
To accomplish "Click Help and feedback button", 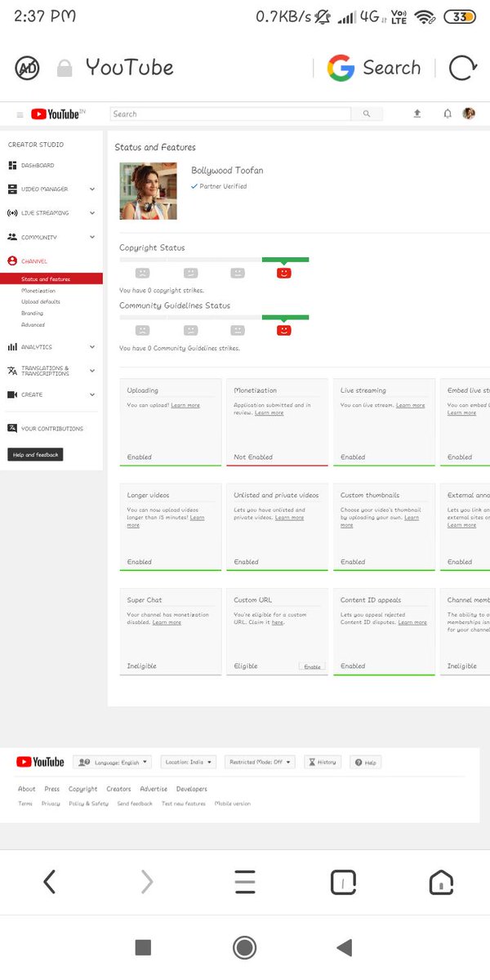I will tap(35, 455).
